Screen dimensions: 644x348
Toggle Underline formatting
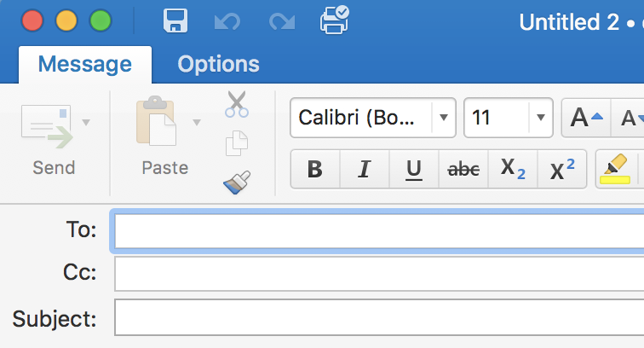pyautogui.click(x=414, y=169)
